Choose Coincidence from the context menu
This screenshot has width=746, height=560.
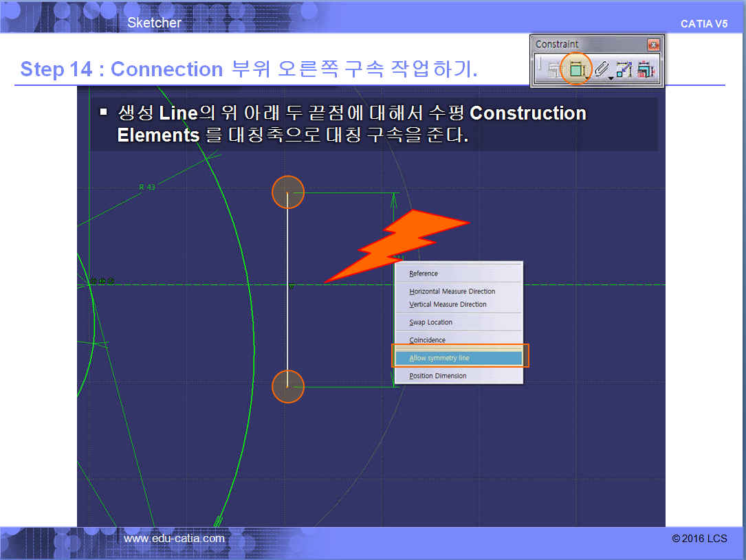427,340
